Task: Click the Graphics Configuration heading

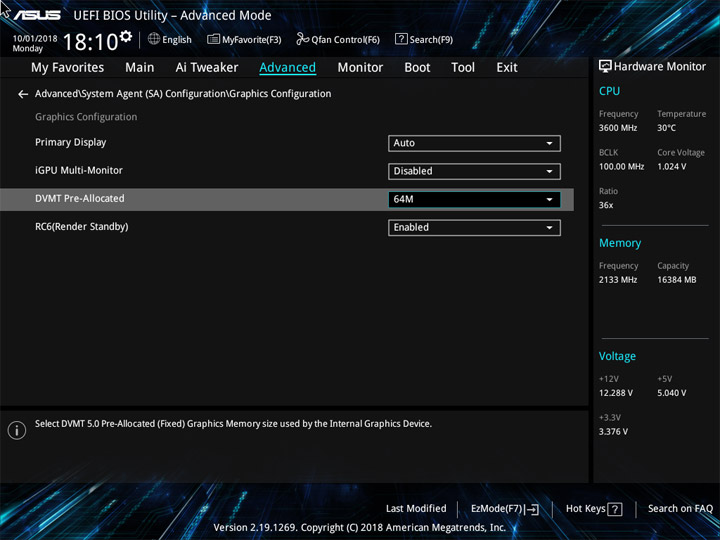Action: (86, 117)
